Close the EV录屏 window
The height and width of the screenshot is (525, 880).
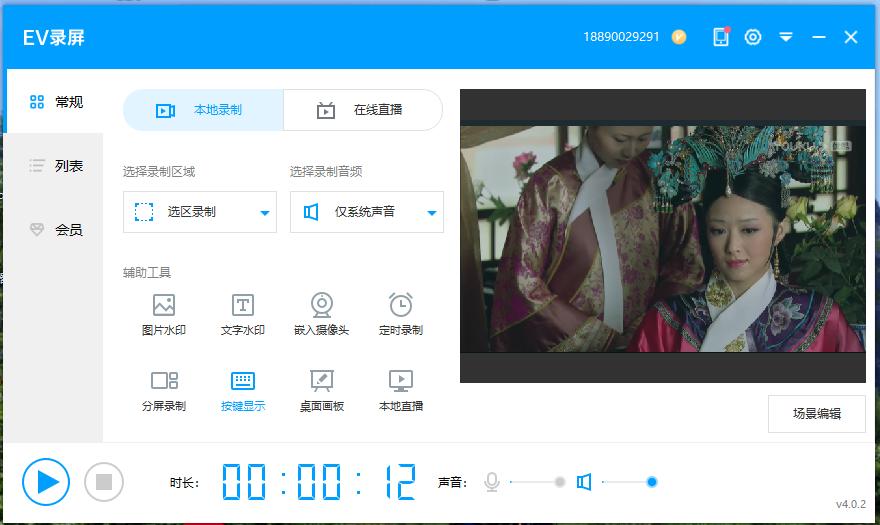851,37
